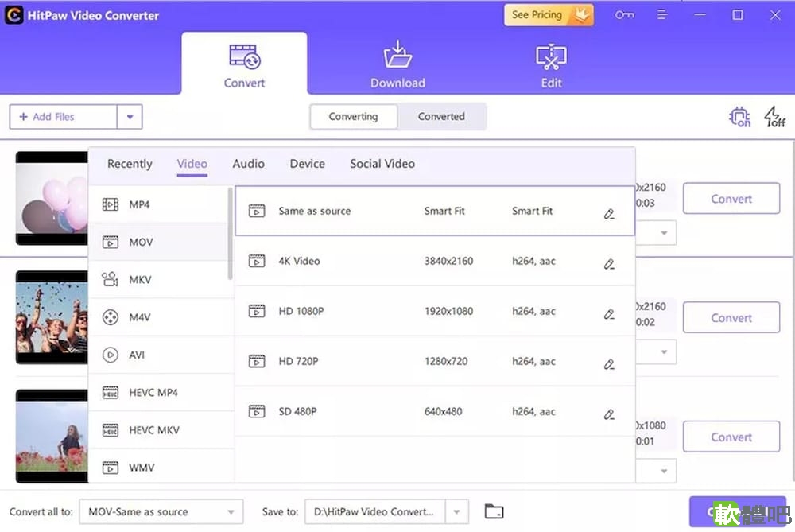The image size is (795, 532).
Task: Open the Convert all to dropdown
Action: coord(161,511)
